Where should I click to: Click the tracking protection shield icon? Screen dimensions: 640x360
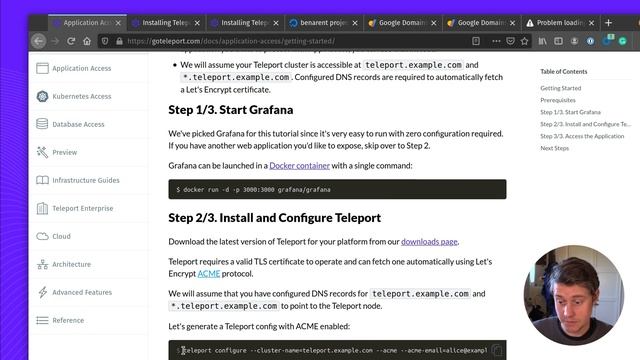point(105,41)
